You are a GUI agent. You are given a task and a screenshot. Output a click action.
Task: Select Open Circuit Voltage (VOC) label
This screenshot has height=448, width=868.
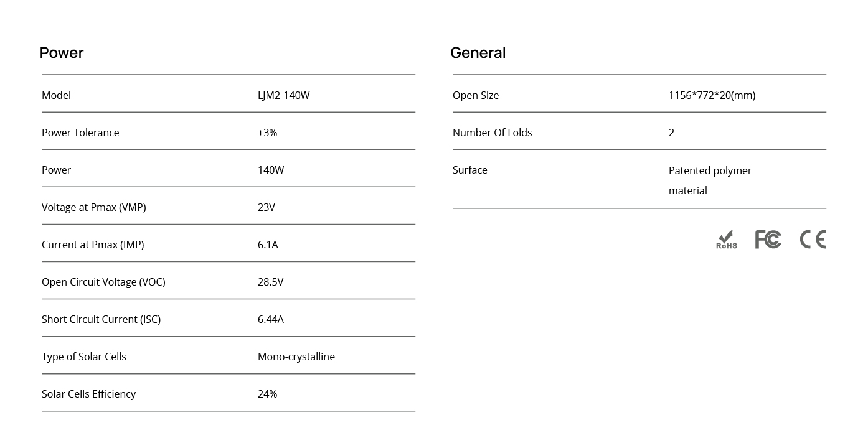(103, 282)
